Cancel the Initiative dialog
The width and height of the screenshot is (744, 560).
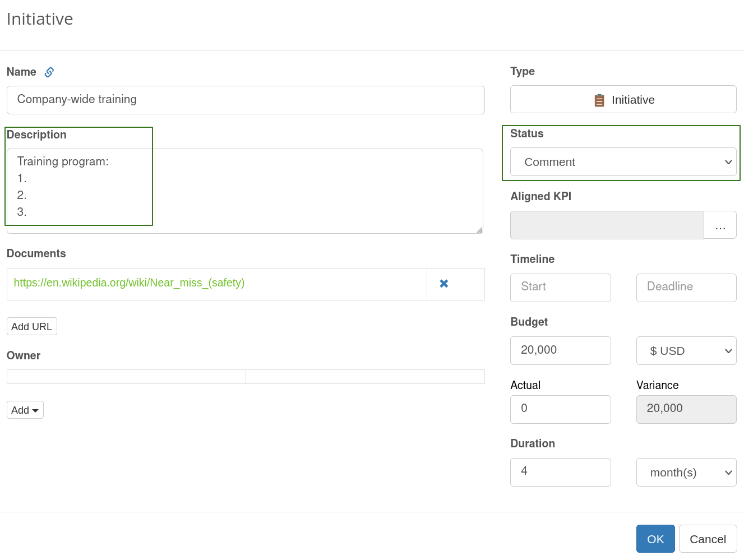coord(707,539)
